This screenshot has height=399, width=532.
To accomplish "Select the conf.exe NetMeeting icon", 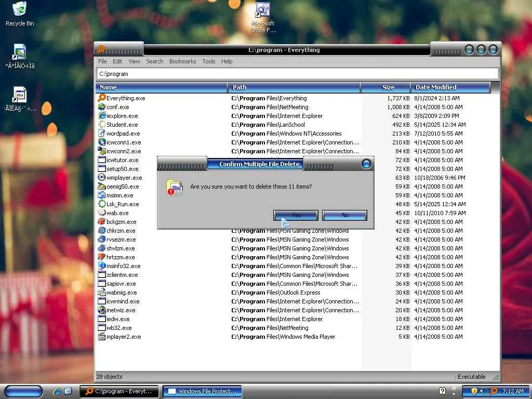I will 102,107.
